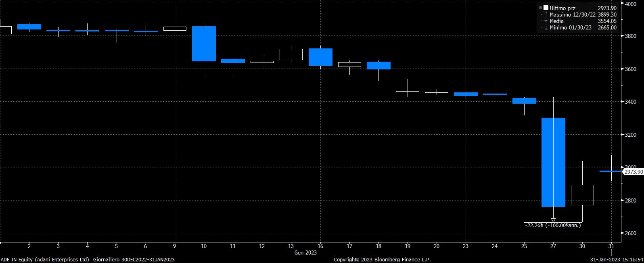Click the '31-Jan-2023 15:16:54' timestamp
This screenshot has width=644, height=263.
coord(617,260)
